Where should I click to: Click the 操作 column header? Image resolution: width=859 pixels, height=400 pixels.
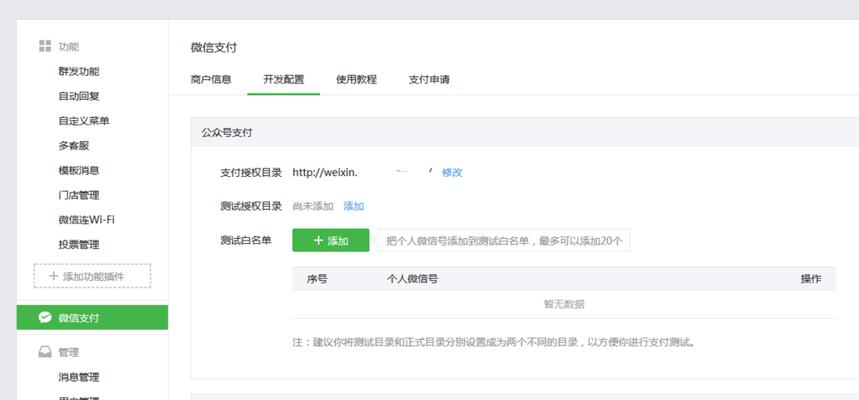pyautogui.click(x=811, y=279)
